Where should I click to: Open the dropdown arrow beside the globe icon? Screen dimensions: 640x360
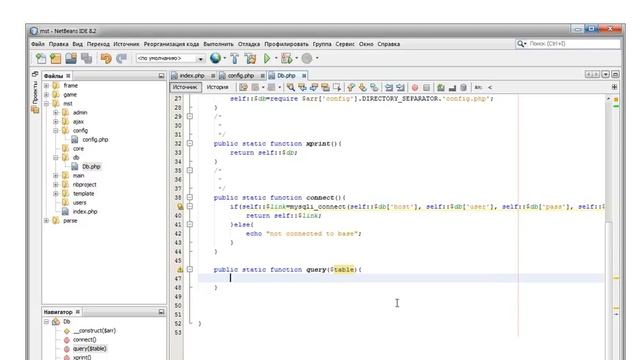(224, 58)
